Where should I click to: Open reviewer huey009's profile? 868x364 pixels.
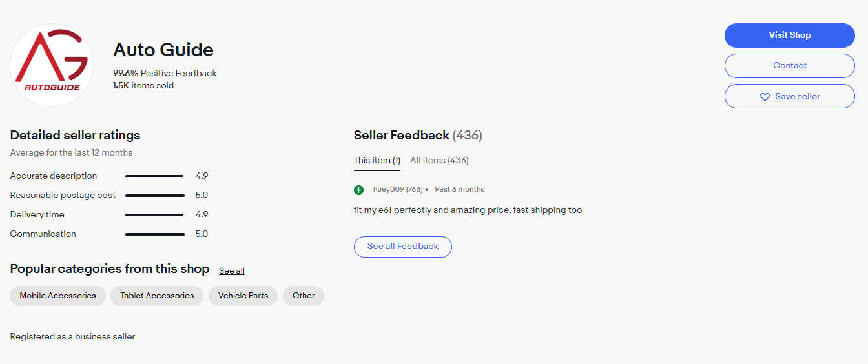pyautogui.click(x=388, y=190)
